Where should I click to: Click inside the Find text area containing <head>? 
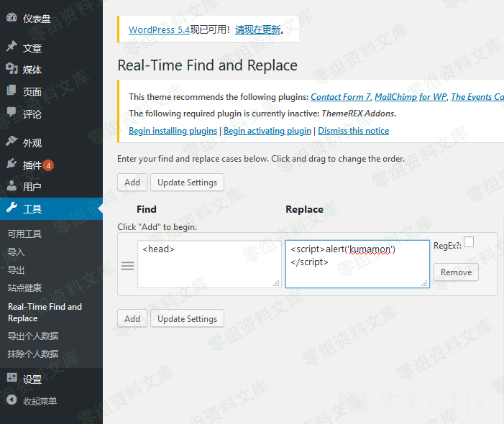(209, 264)
